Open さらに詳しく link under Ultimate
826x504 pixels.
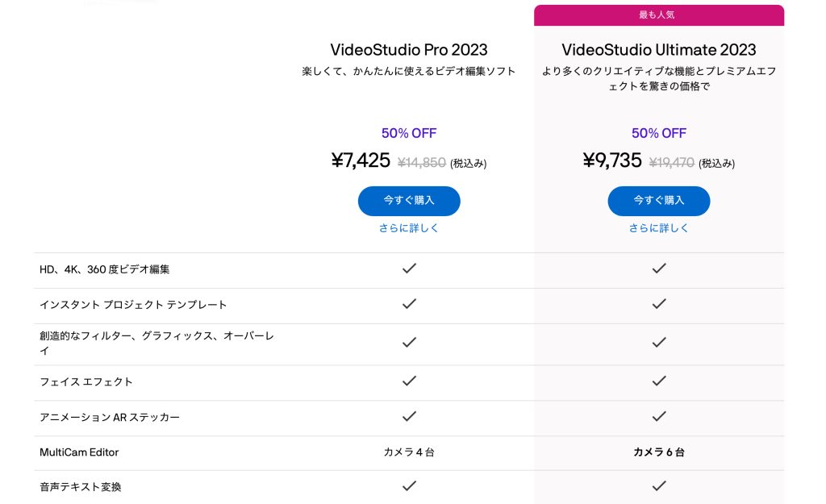[x=658, y=228]
